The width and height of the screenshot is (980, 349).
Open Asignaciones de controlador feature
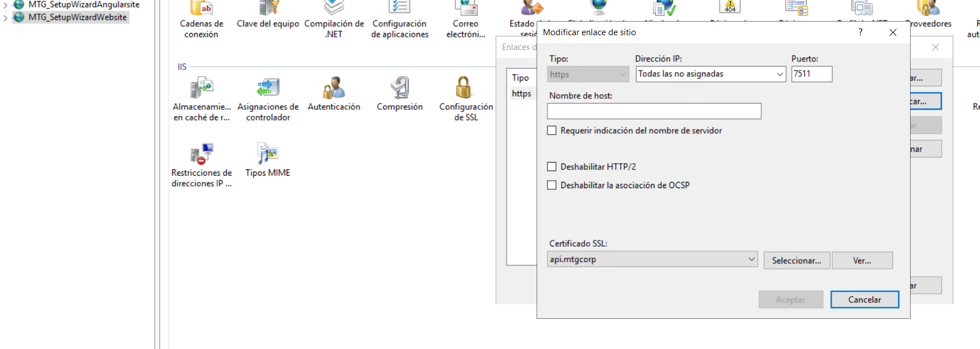point(268,99)
